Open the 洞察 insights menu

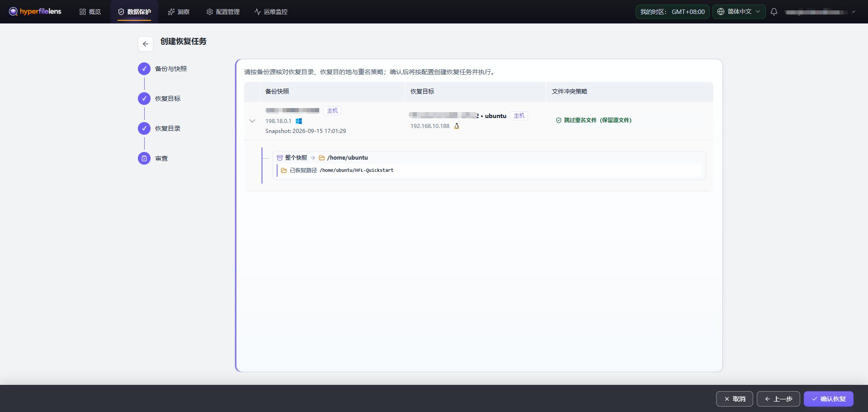click(x=179, y=12)
